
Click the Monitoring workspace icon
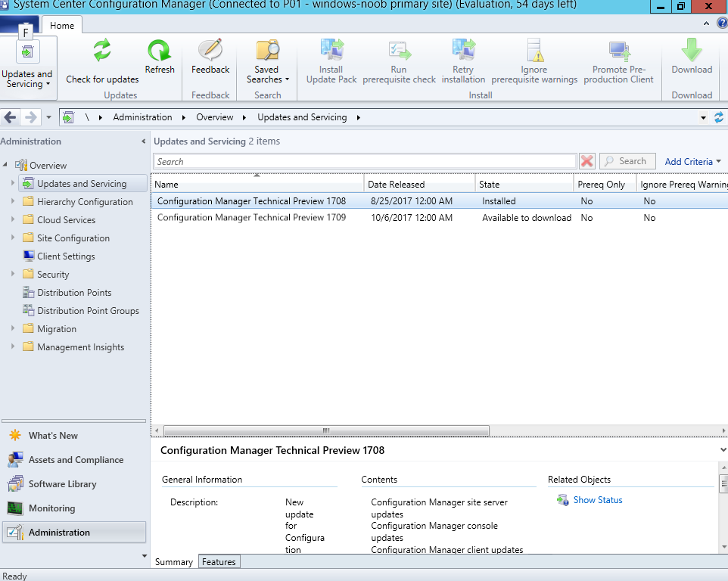(x=15, y=508)
